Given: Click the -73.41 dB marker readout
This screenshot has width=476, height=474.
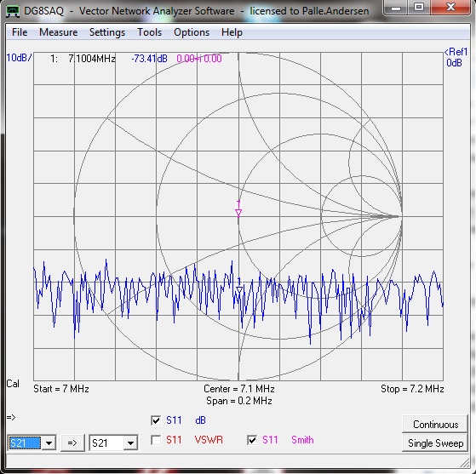Looking at the screenshot, I should point(149,58).
